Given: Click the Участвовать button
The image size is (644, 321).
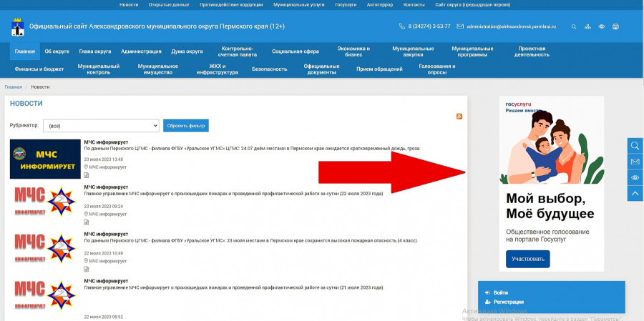Looking at the screenshot, I should pos(528,259).
